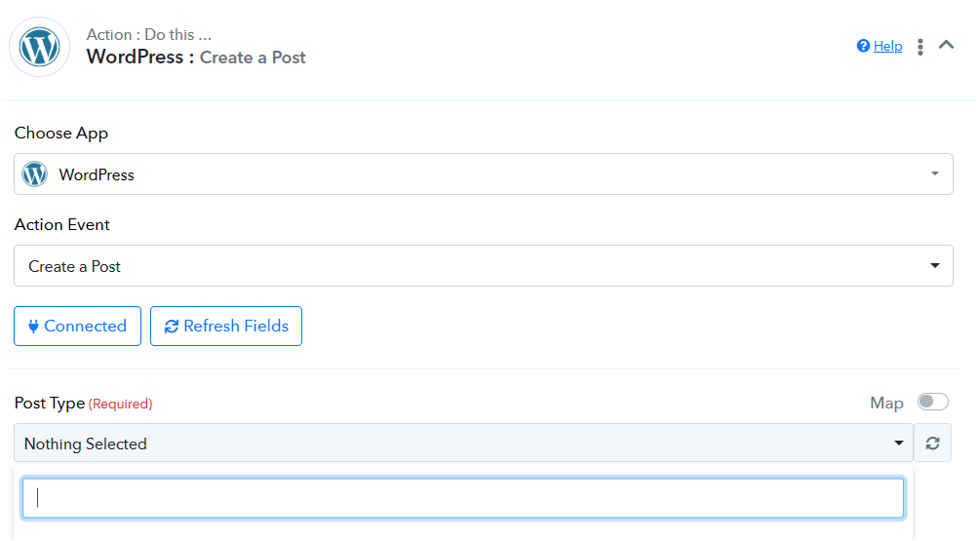Click the Create a Post event field
This screenshot has height=541, width=980.
point(483,265)
